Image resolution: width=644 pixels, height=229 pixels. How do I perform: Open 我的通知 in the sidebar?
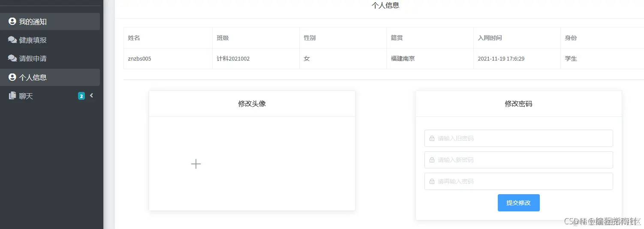click(50, 21)
